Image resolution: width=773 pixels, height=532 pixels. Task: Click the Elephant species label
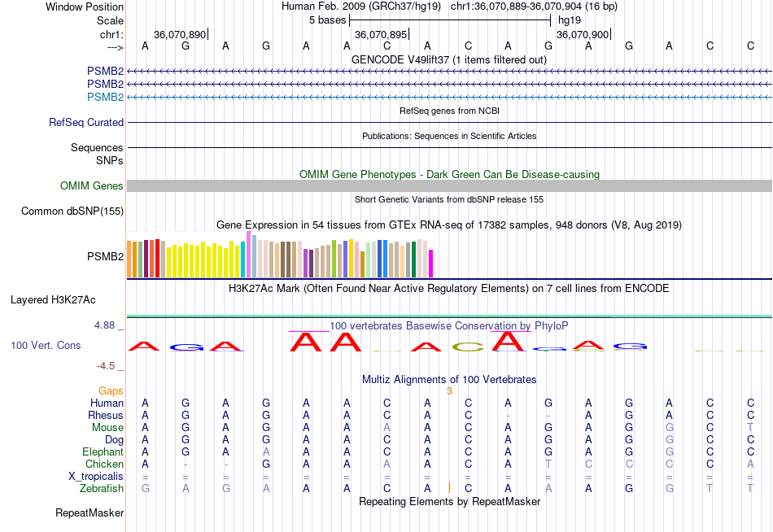click(103, 452)
